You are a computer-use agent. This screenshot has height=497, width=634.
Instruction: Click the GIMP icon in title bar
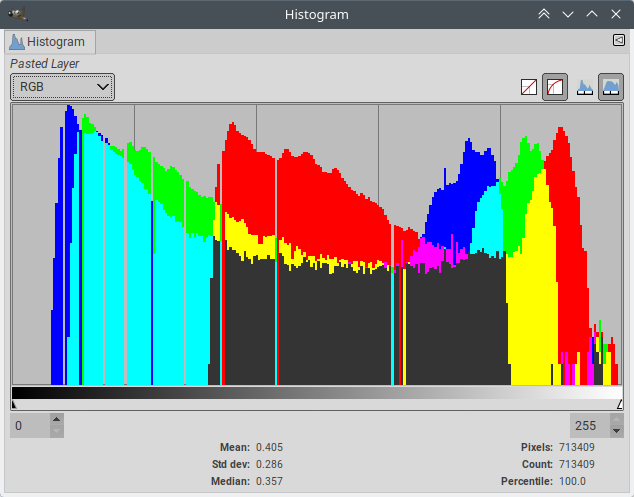click(17, 14)
